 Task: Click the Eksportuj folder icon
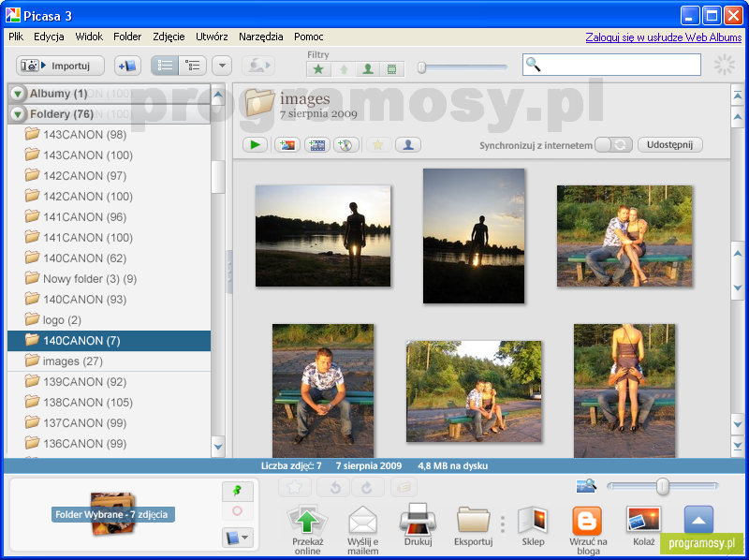pos(474,525)
